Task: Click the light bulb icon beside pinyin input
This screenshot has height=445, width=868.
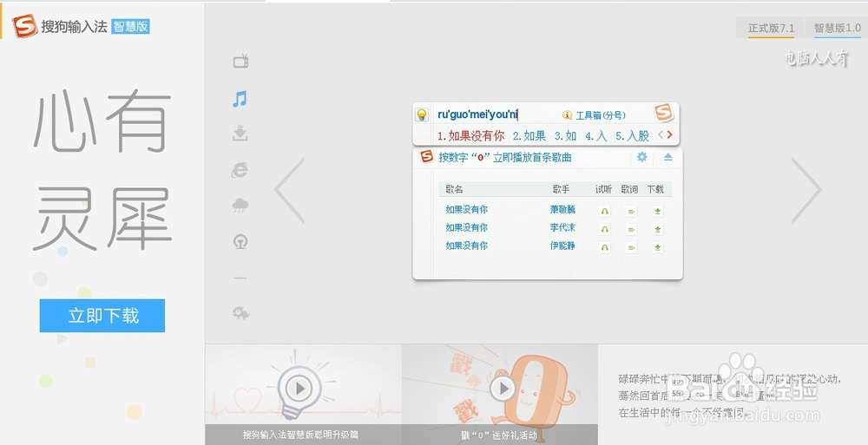Action: point(422,115)
